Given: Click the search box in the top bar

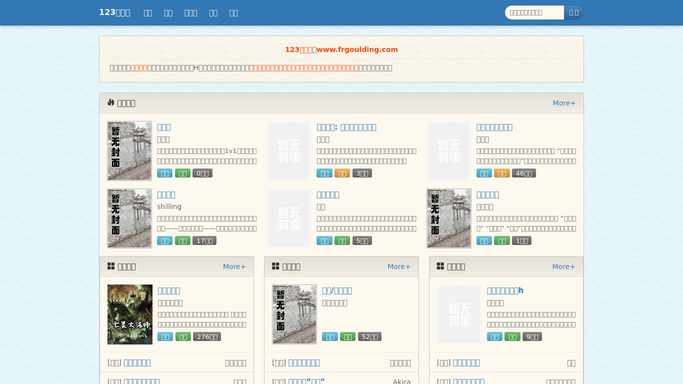Looking at the screenshot, I should click(534, 13).
